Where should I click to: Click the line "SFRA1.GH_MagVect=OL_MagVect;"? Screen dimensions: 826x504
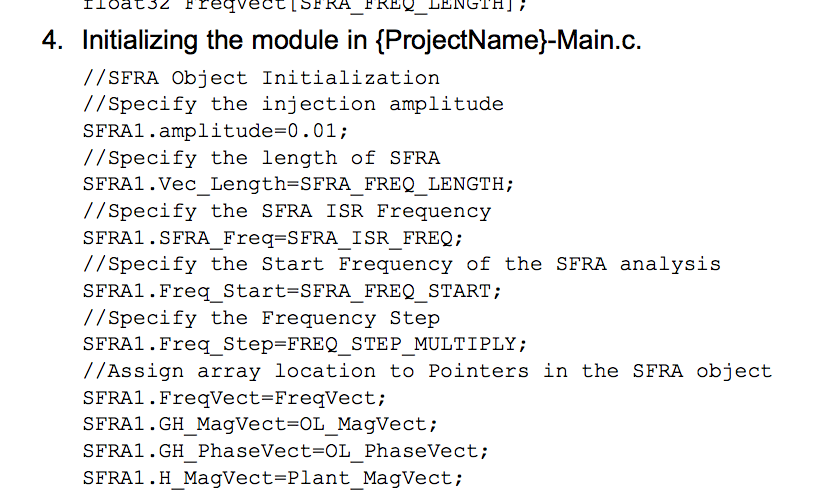[x=260, y=424]
